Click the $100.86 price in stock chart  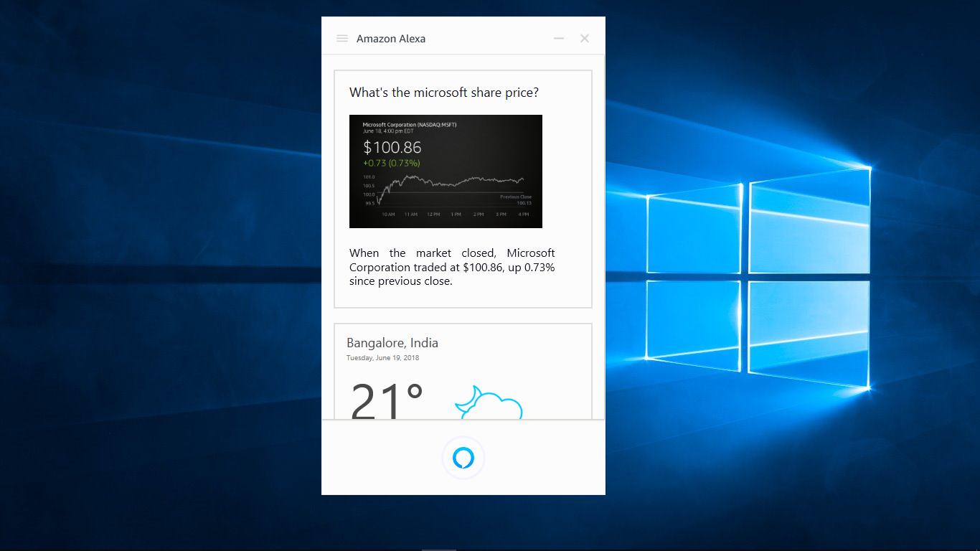point(392,148)
